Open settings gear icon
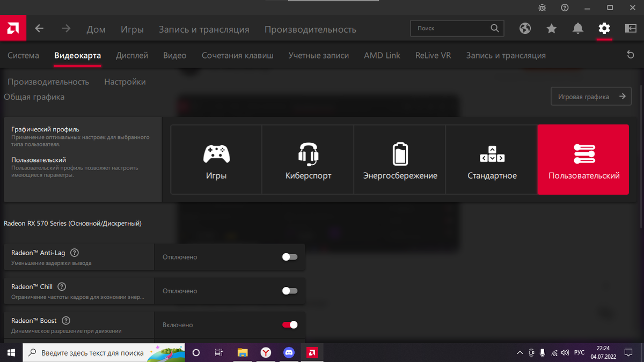Viewport: 644px width, 362px height. tap(604, 28)
